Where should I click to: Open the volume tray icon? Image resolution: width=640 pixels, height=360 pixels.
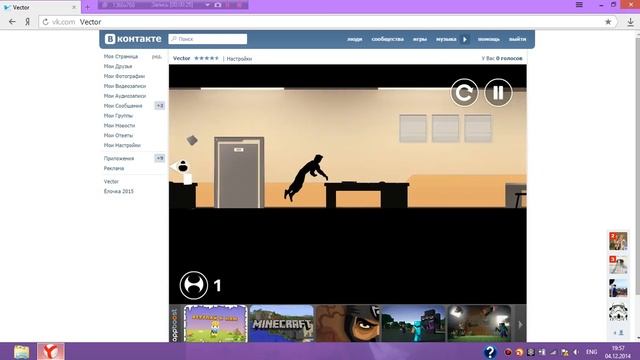[576, 352]
